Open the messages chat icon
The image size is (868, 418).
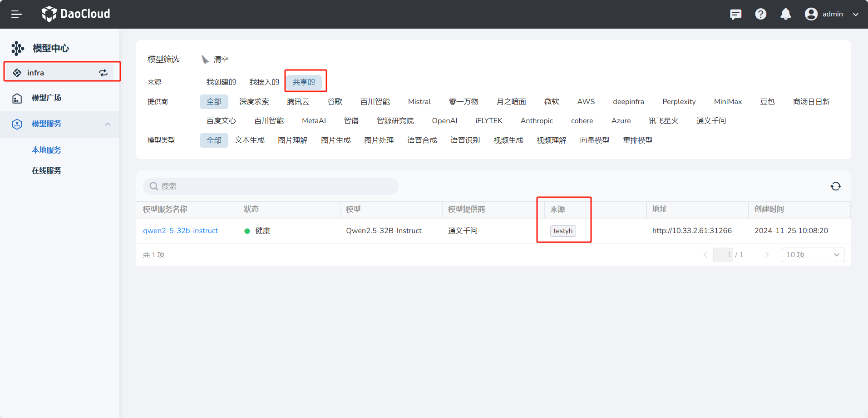(736, 14)
